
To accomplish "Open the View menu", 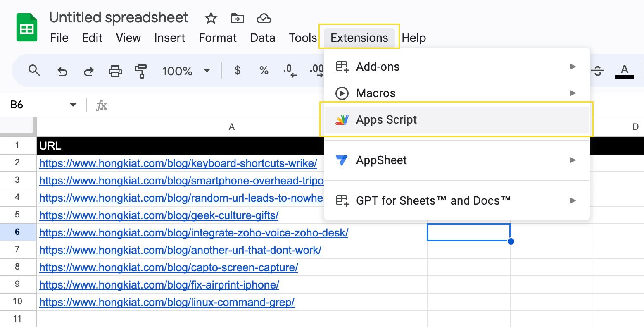I will (128, 38).
